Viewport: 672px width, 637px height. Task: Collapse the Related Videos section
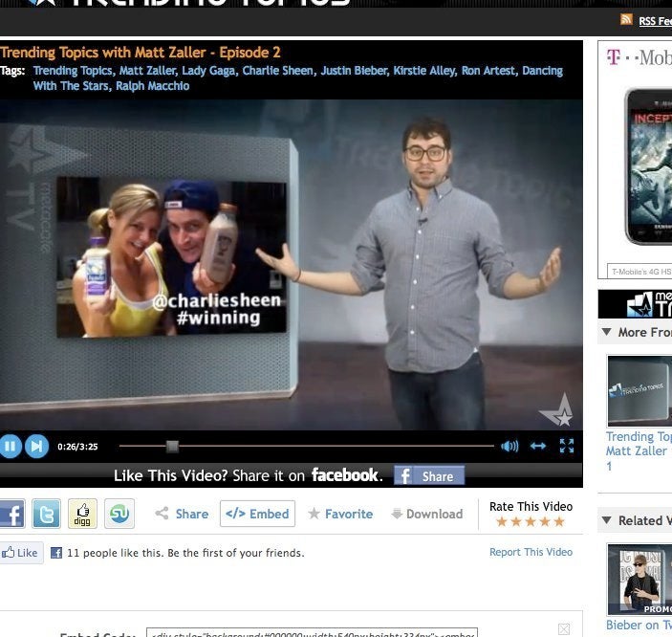[x=606, y=520]
